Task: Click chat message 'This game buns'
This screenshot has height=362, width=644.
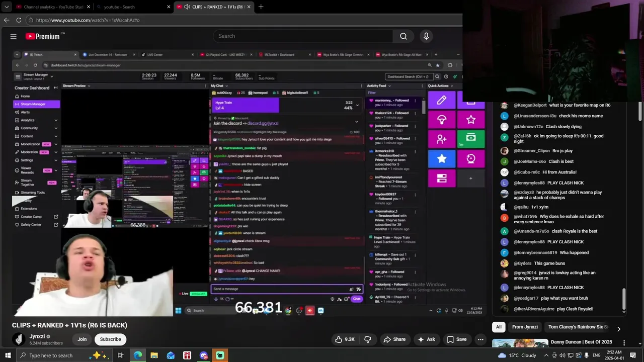Action: click(x=549, y=263)
